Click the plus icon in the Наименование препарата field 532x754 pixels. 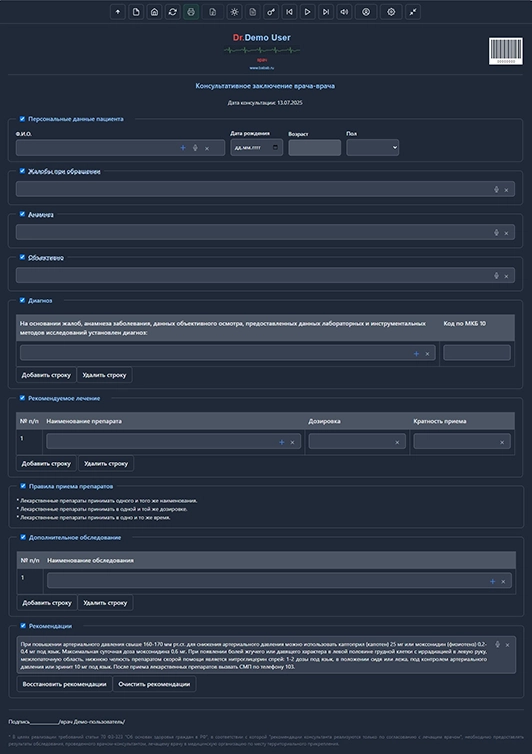pyautogui.click(x=281, y=442)
